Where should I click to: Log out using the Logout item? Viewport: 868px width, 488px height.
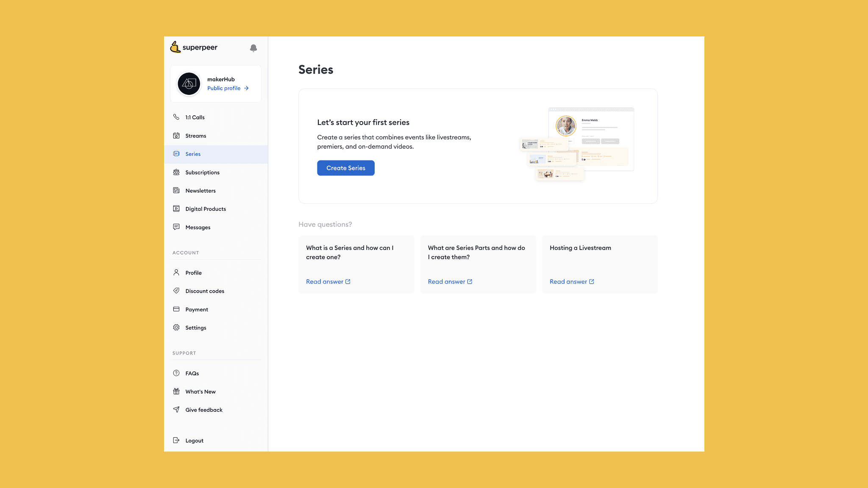194,441
